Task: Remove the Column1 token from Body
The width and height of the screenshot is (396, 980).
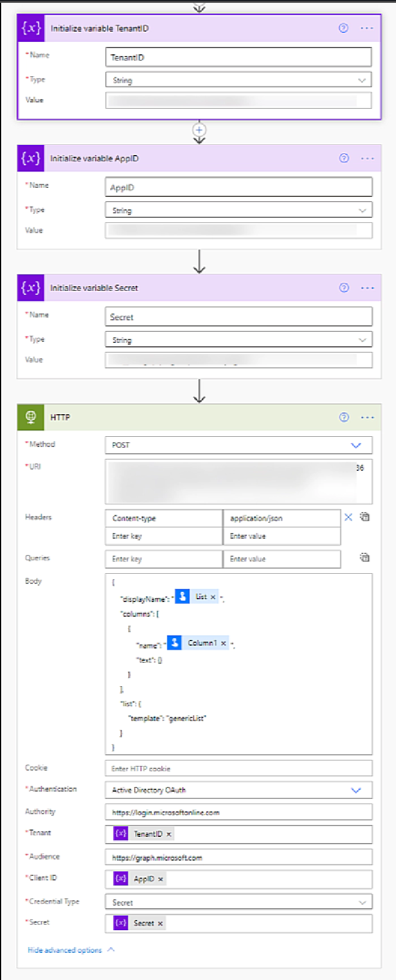Action: (x=223, y=643)
